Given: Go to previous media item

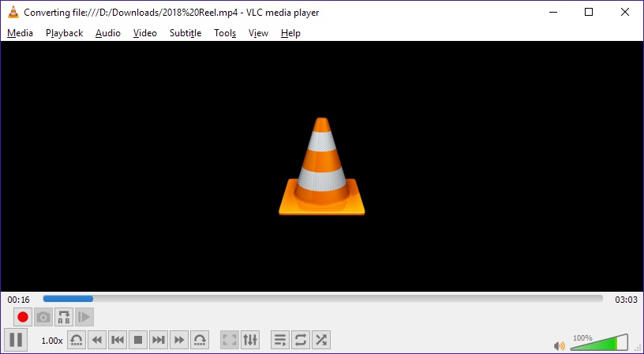Looking at the screenshot, I should 118,340.
